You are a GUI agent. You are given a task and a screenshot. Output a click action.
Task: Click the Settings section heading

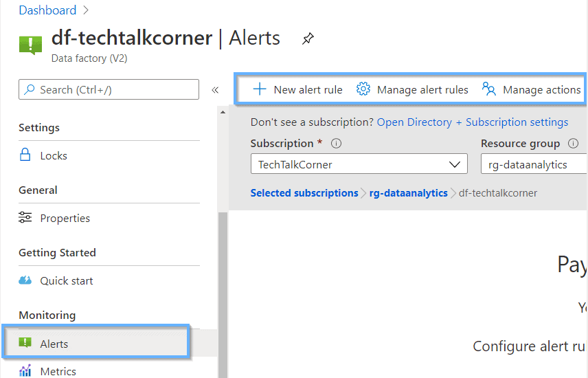[x=39, y=128]
